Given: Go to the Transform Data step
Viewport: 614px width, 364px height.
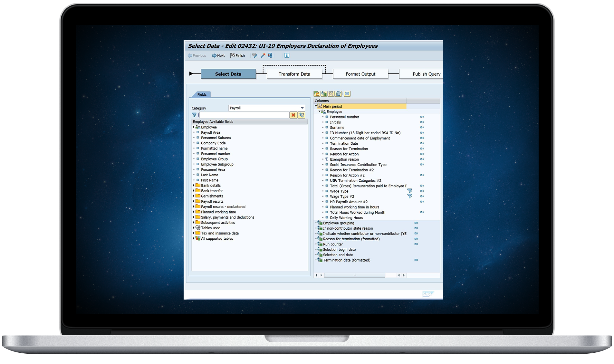Looking at the screenshot, I should (x=294, y=74).
